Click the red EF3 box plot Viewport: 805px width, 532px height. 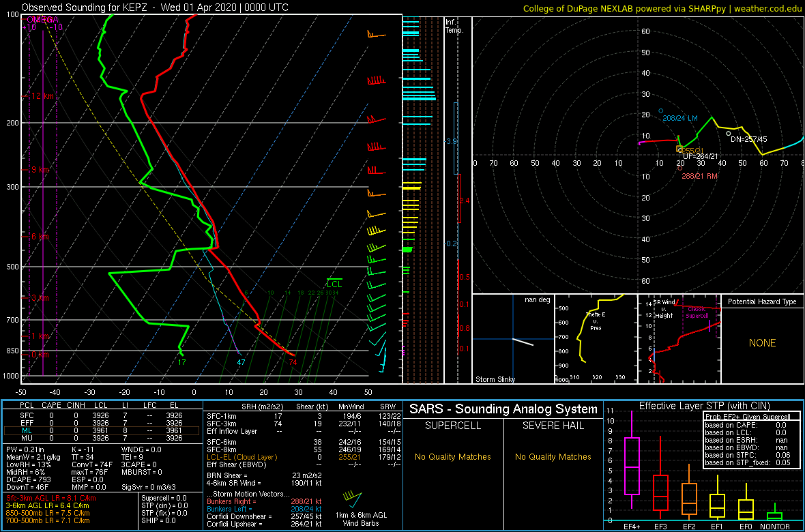pos(662,493)
